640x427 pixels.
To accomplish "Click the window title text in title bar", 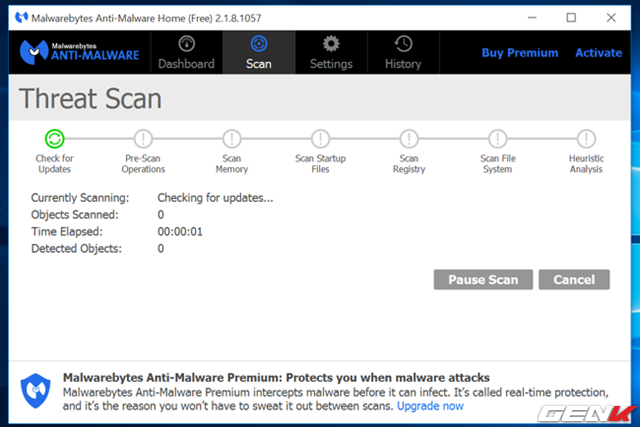I will click(146, 18).
